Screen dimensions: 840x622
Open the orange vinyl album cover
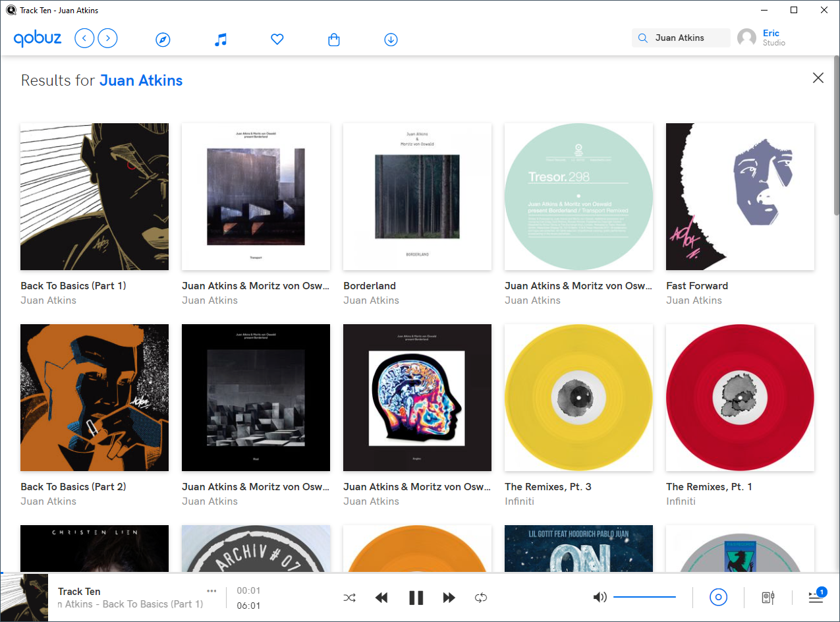(417, 548)
